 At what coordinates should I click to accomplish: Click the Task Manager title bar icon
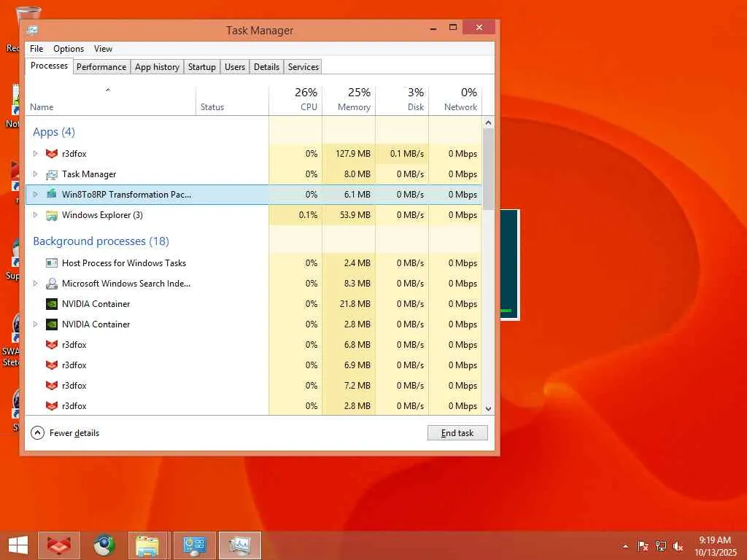click(x=32, y=30)
